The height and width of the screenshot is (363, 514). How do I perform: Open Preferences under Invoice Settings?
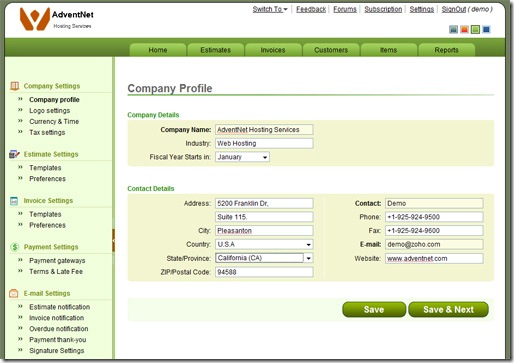[47, 225]
